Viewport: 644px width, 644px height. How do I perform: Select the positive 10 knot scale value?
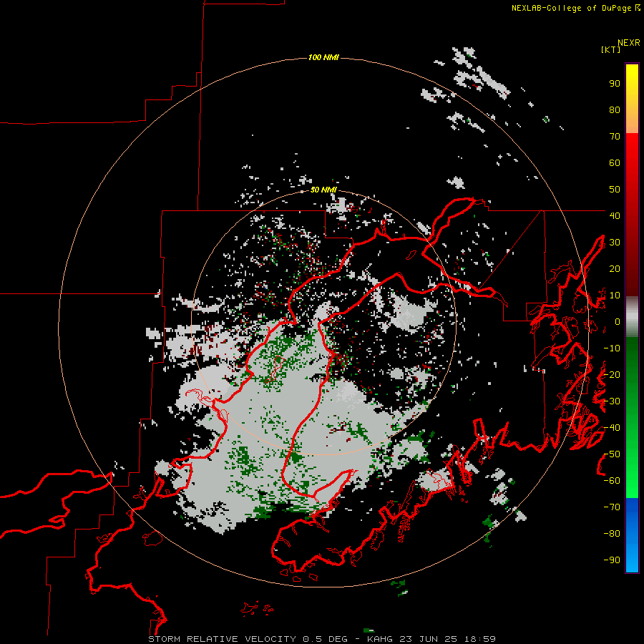(615, 296)
